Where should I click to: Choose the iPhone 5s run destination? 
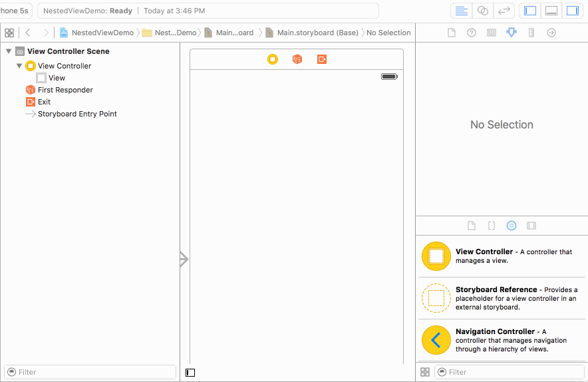point(15,11)
